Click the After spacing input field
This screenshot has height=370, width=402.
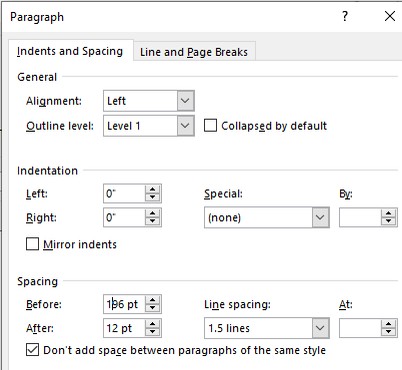[x=124, y=328]
